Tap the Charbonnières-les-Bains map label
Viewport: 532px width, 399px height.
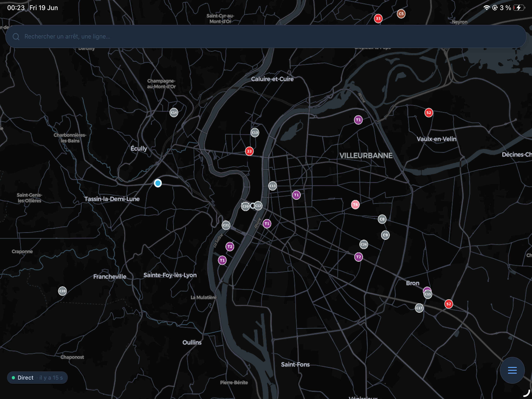(x=70, y=138)
